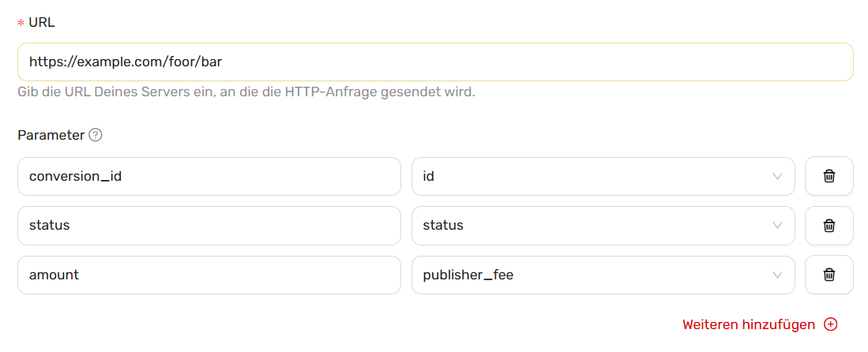
Task: Click the Parameter section label
Action: coord(51,135)
